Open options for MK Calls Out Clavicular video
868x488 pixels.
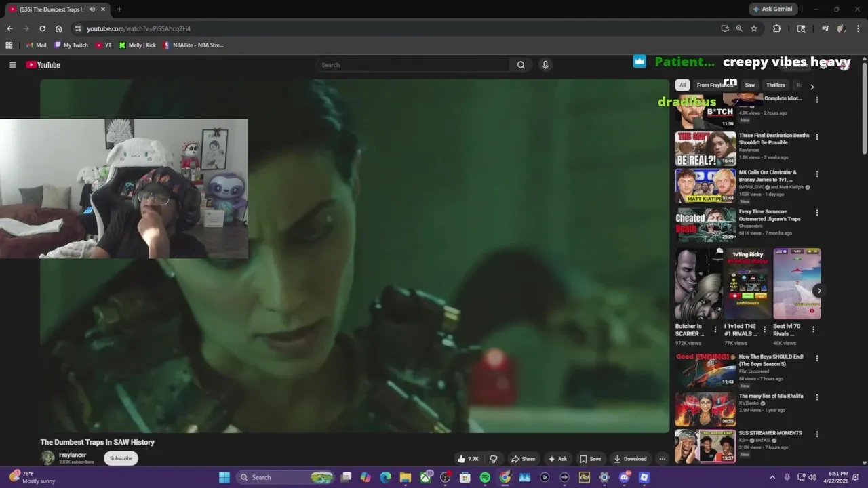point(816,174)
